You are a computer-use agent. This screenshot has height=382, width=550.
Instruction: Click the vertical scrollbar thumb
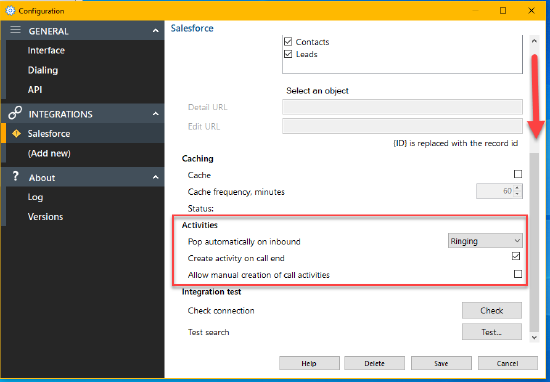click(x=534, y=242)
